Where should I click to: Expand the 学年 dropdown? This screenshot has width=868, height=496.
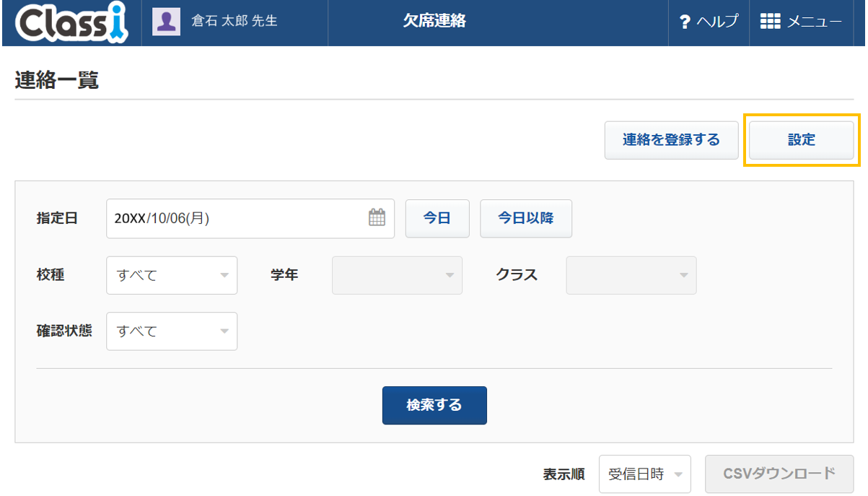point(397,275)
